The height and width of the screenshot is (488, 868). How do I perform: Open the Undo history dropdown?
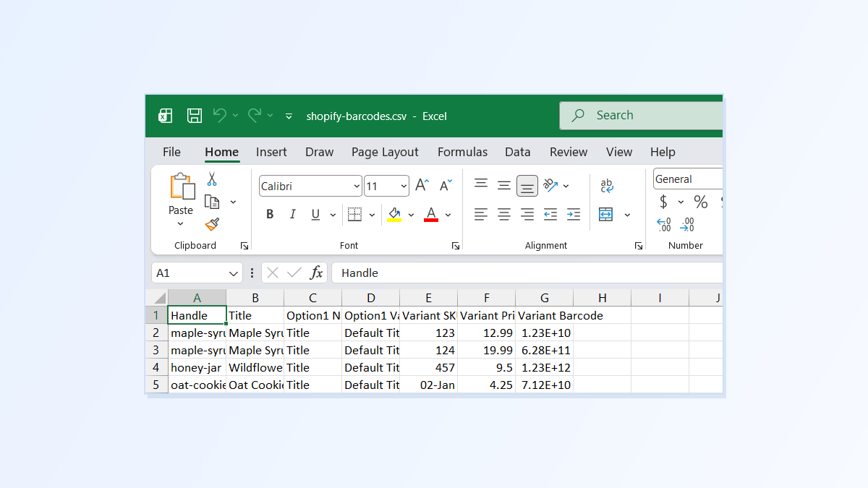[x=235, y=116]
